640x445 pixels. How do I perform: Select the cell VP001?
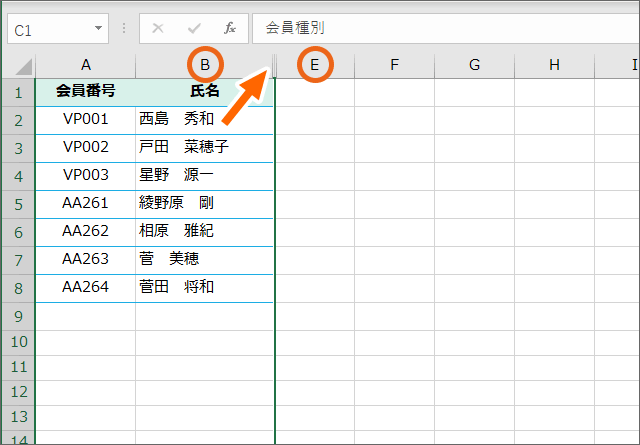point(86,120)
